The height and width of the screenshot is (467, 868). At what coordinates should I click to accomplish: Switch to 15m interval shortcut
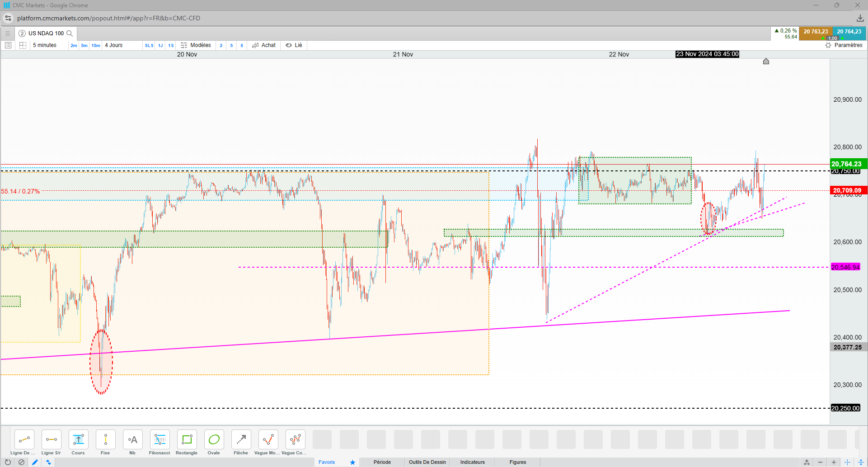pyautogui.click(x=96, y=45)
